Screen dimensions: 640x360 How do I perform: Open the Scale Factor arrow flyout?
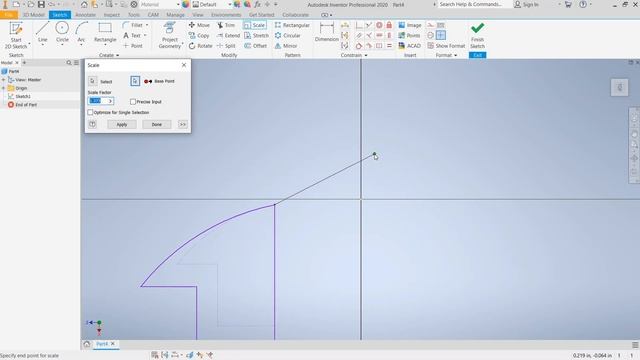[x=110, y=101]
